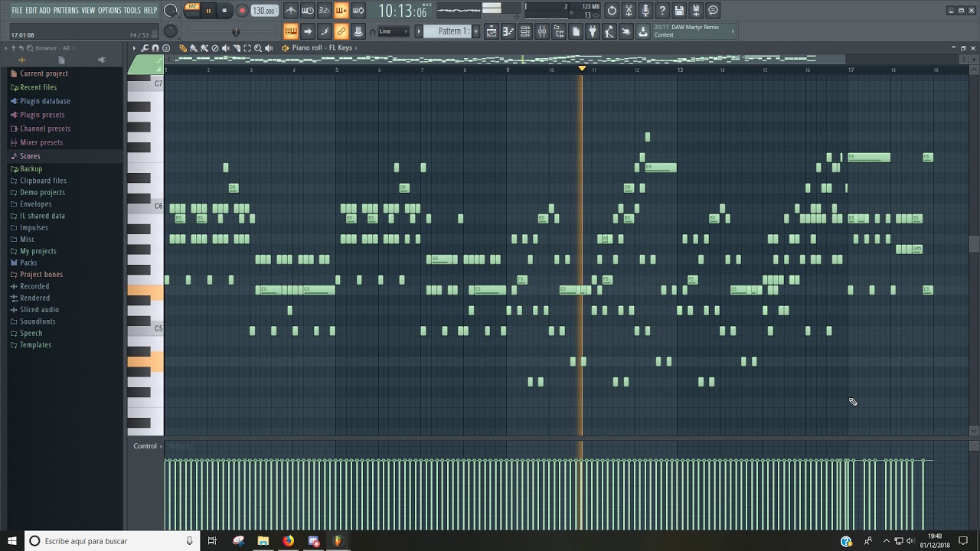The height and width of the screenshot is (551, 980).
Task: Click the One-click audio recording microphone icon
Action: click(x=645, y=11)
